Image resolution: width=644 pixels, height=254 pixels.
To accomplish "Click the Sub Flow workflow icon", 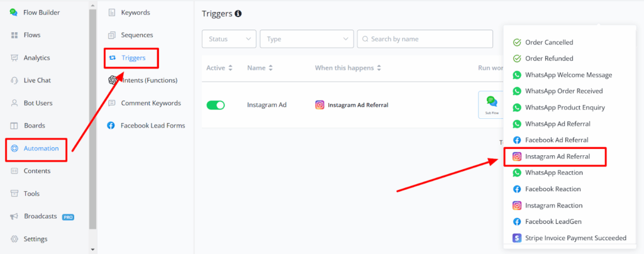I will [491, 105].
